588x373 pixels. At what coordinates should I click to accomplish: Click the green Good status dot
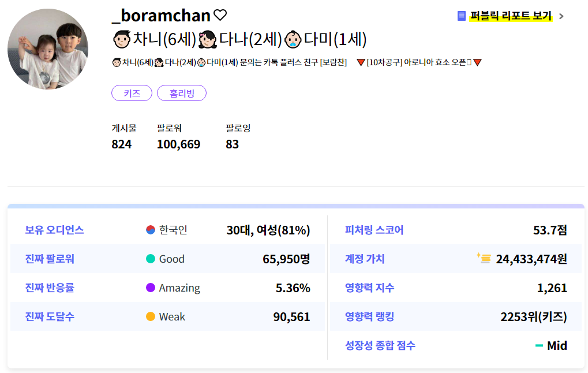[x=151, y=259]
